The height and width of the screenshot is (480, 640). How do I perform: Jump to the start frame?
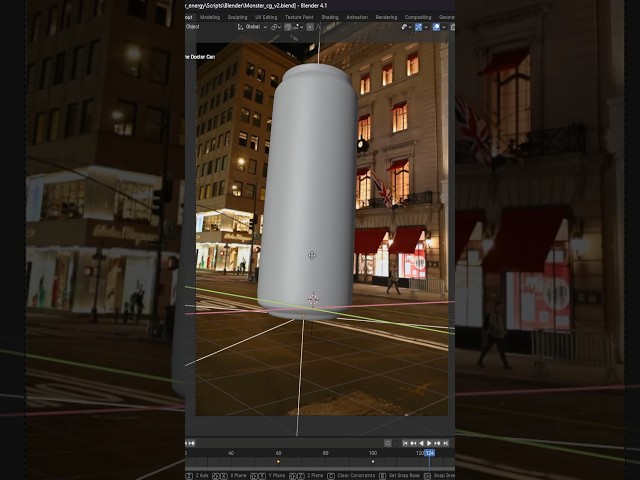pos(405,443)
